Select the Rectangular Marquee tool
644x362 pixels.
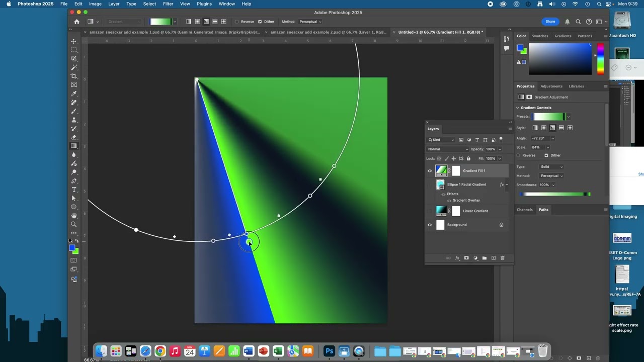click(x=74, y=50)
